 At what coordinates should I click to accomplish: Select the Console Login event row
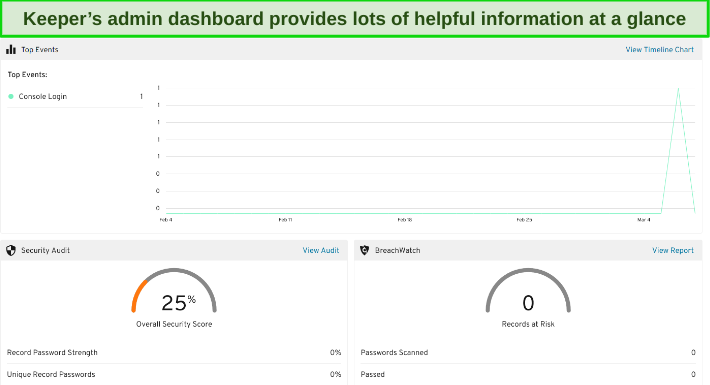pos(75,96)
